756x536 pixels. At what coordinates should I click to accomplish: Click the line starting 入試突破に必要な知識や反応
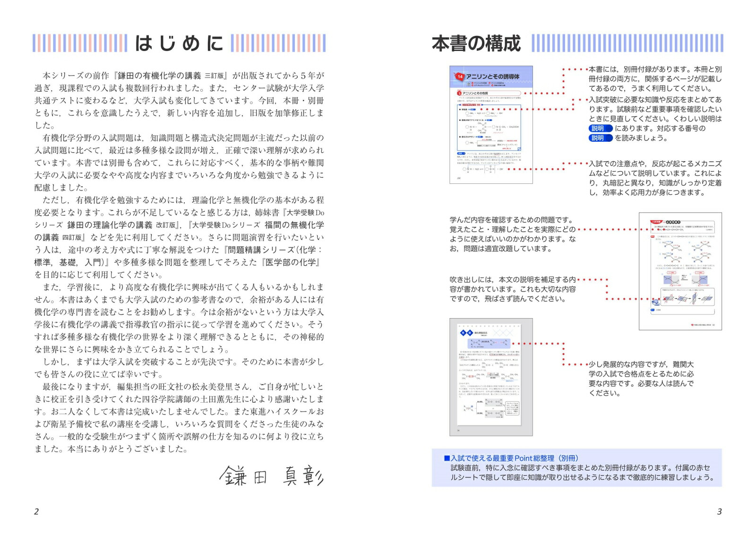[x=655, y=100]
